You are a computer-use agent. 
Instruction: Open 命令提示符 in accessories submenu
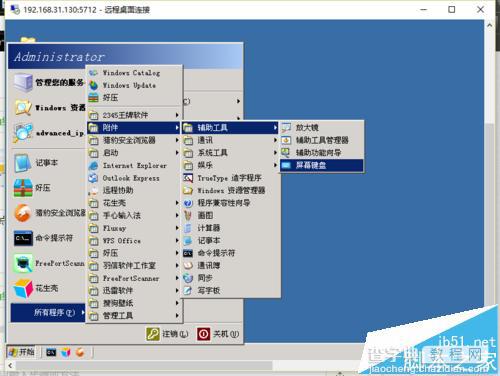[x=230, y=253]
